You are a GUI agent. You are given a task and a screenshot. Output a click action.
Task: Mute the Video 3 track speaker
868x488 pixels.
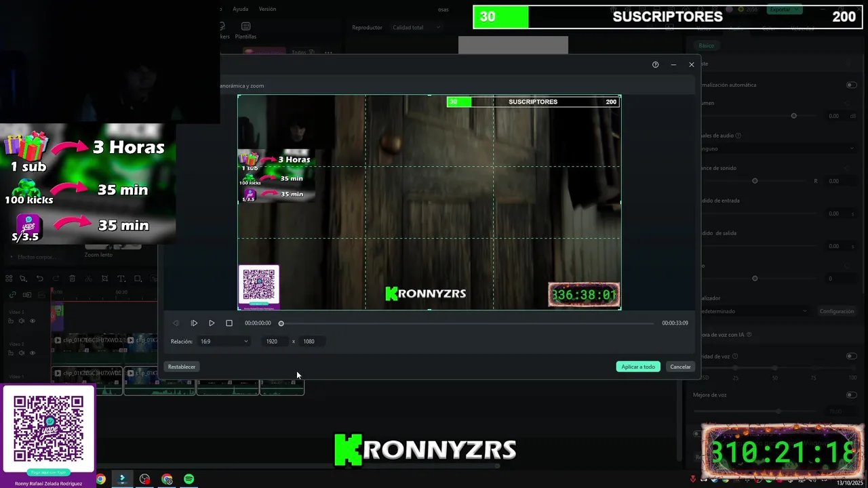click(21, 321)
